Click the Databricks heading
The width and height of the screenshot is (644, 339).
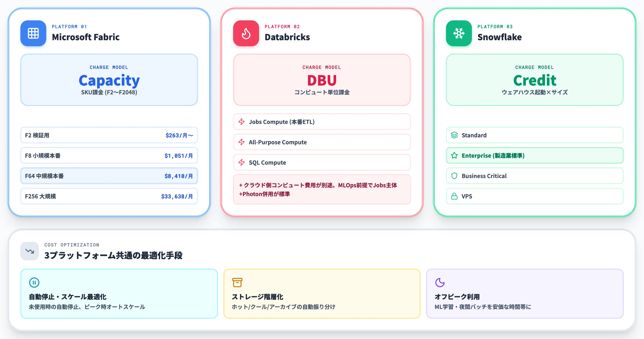[287, 37]
